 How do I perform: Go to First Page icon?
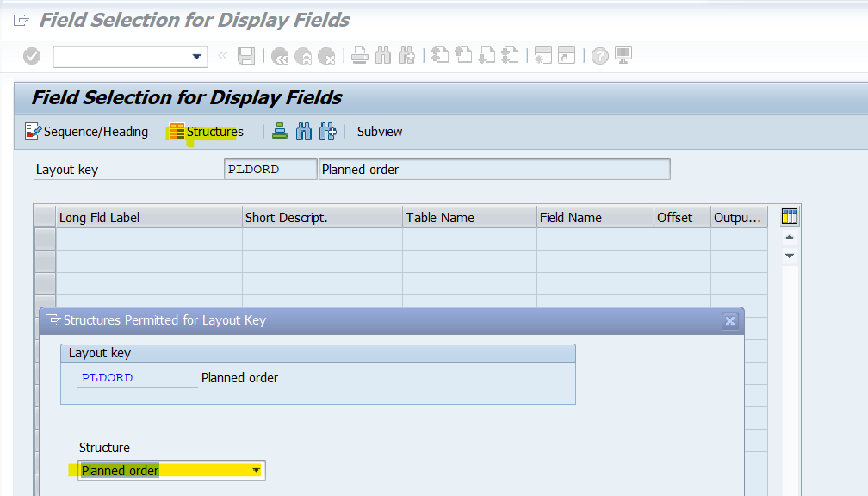[440, 55]
